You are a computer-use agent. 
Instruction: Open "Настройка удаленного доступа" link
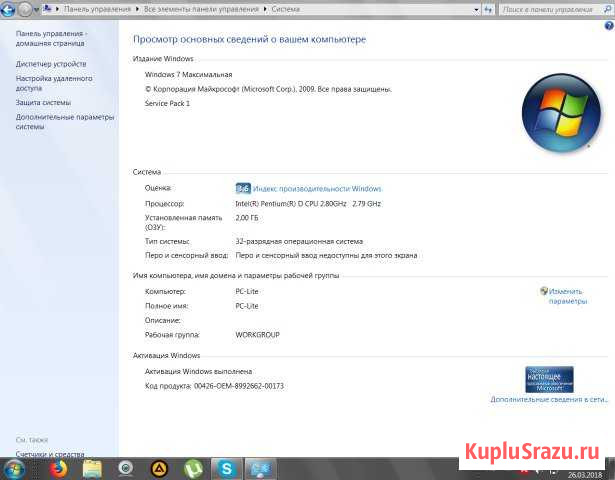coord(54,83)
